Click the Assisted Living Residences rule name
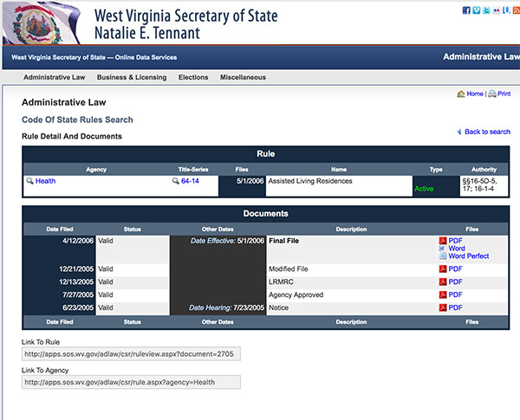Image resolution: width=520 pixels, height=420 pixels. coord(310,181)
